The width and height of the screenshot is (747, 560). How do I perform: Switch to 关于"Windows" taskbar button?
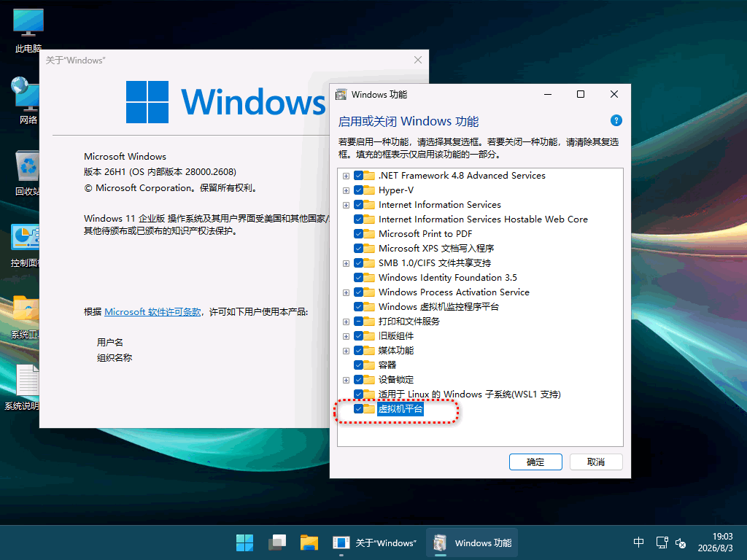point(374,542)
